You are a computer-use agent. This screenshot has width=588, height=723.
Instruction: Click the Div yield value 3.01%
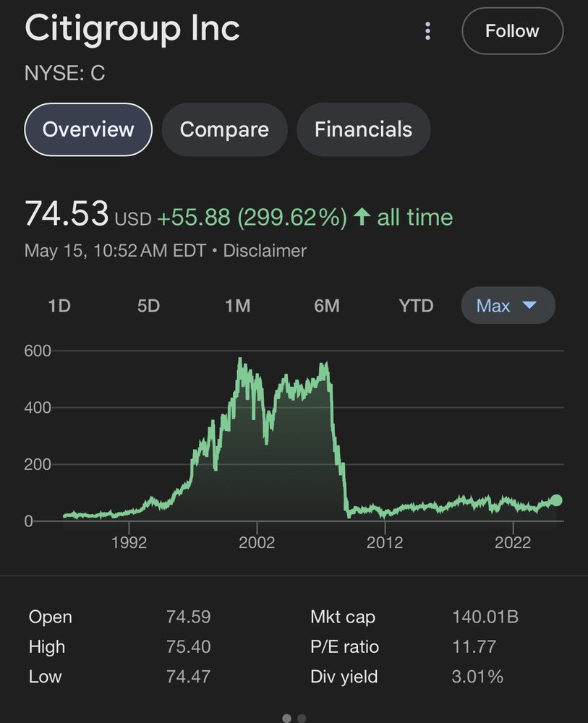(x=477, y=677)
